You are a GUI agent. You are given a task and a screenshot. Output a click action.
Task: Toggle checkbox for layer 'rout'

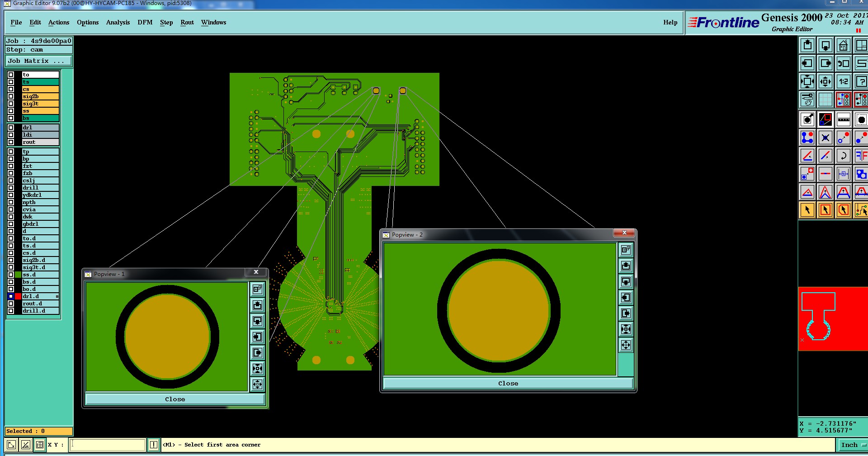coord(11,142)
